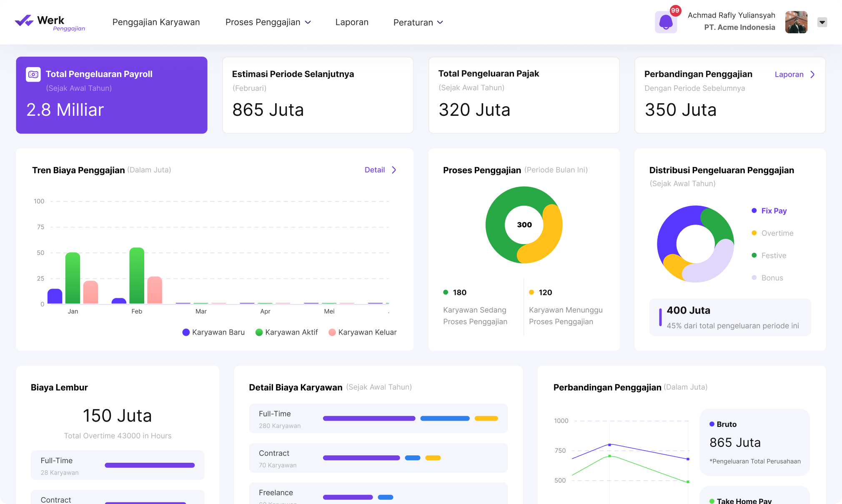The image size is (842, 504).
Task: Click Achmad Rafly Yuliansyah user name
Action: 731,15
